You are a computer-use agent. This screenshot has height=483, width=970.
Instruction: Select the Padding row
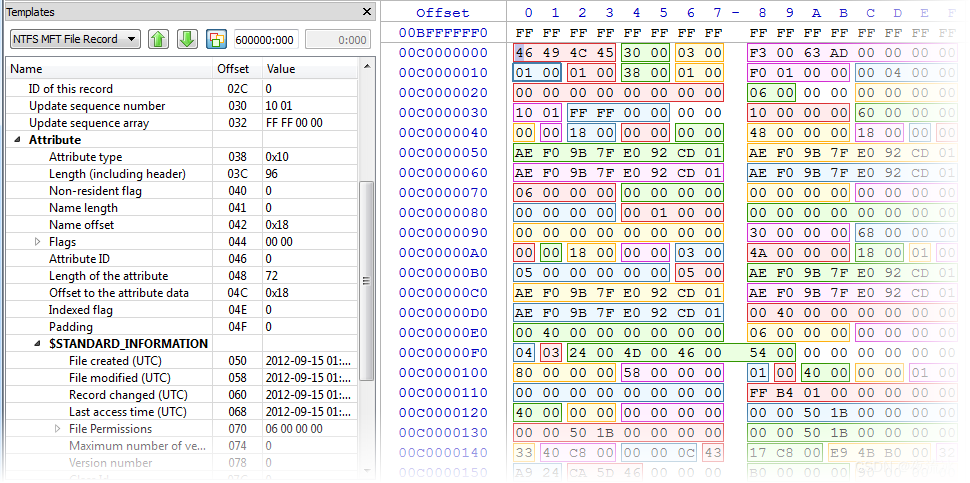[182, 327]
